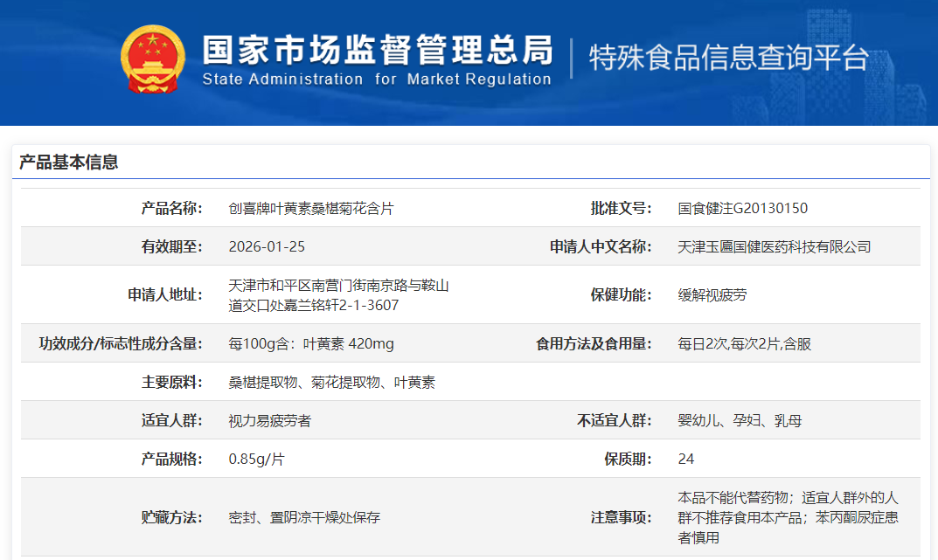This screenshot has width=938, height=560.
Task: Select the value 每日2次,每次2片,含服
Action: pos(744,343)
